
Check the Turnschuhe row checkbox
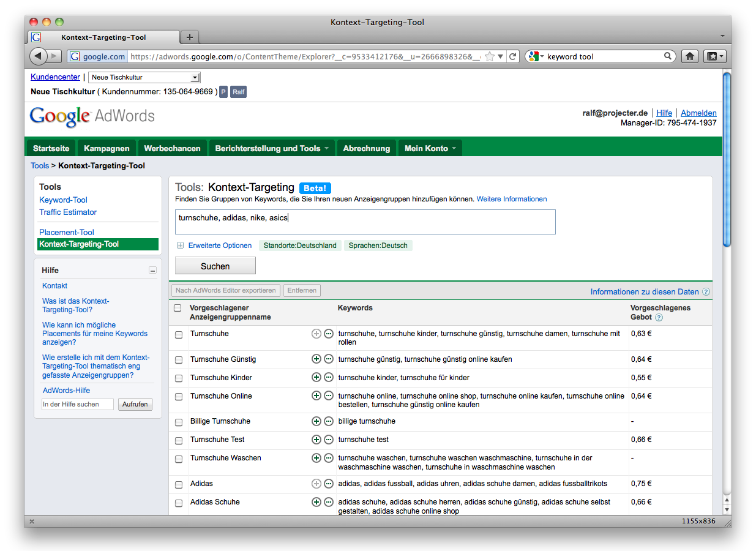(179, 335)
